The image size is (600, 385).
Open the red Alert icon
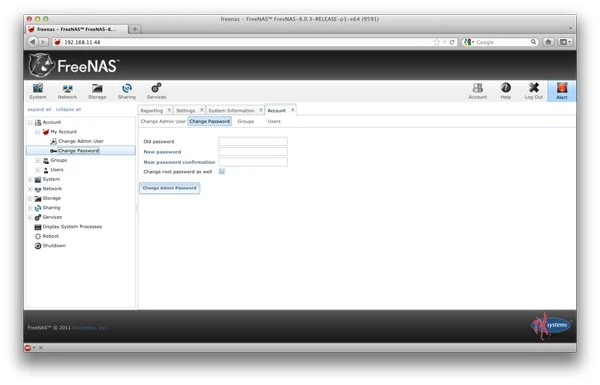(x=562, y=91)
